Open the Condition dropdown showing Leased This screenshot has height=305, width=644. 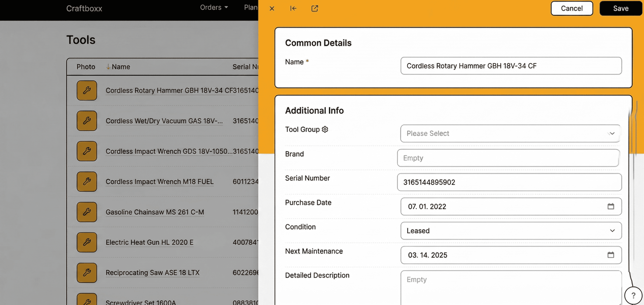[x=511, y=230]
